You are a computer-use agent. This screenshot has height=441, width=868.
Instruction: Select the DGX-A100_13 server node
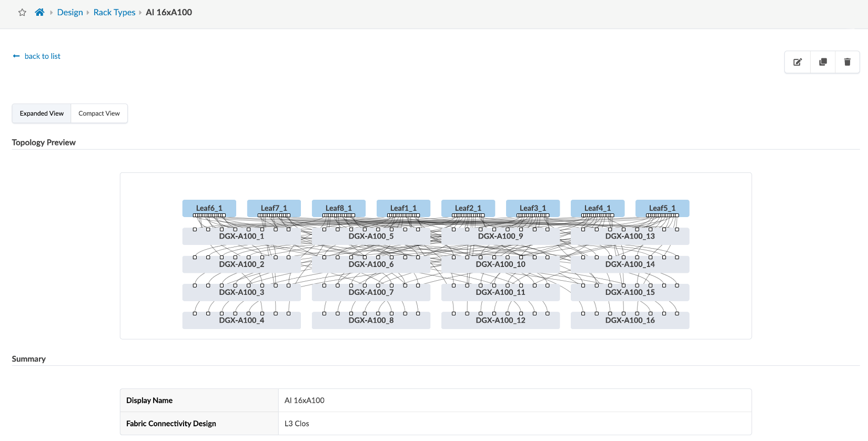[630, 237]
